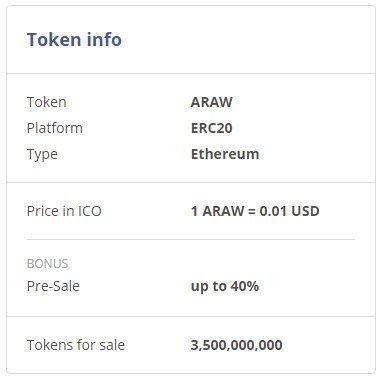The height and width of the screenshot is (384, 383).
Task: Select the Type label
Action: coord(42,155)
